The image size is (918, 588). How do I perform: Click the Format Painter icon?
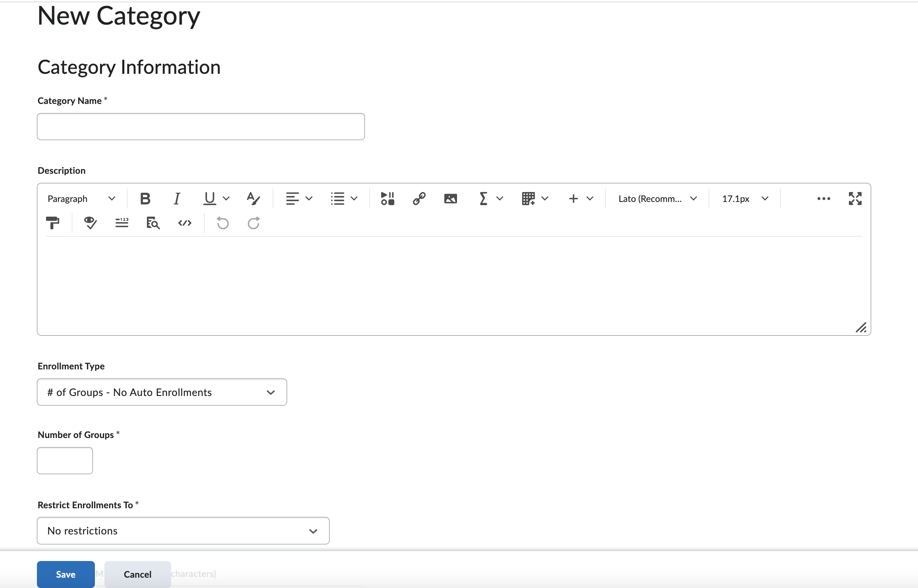pos(52,223)
